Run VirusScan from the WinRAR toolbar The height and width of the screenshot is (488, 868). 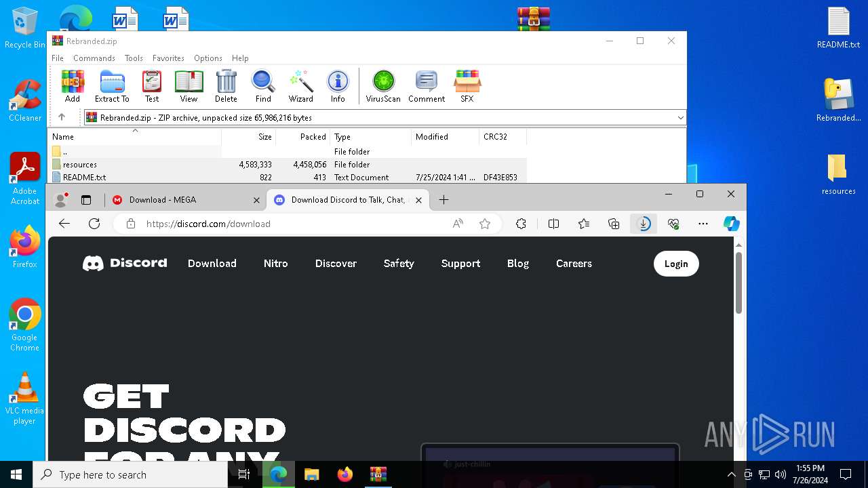[383, 86]
